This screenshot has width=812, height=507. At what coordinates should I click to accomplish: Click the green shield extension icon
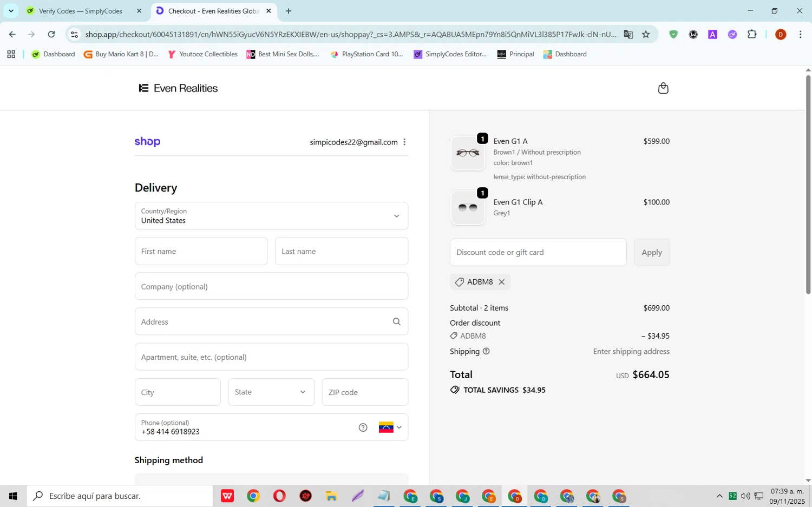point(673,34)
